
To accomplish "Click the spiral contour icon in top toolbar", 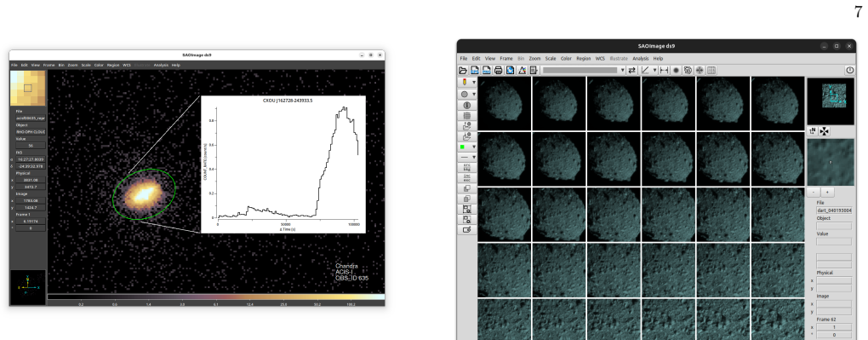I will click(x=688, y=71).
